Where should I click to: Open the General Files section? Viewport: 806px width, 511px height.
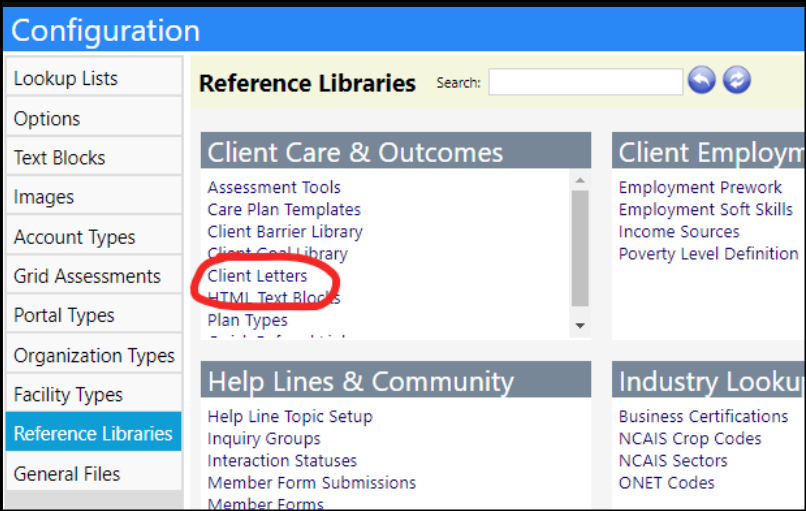click(94, 473)
